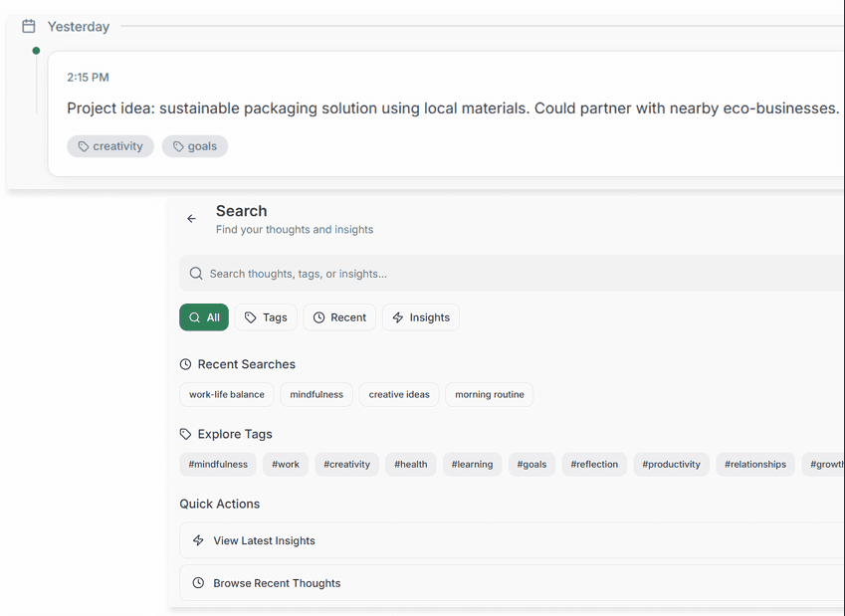Open the Insights filter tab
Viewport: 845px width, 616px height.
pos(420,317)
